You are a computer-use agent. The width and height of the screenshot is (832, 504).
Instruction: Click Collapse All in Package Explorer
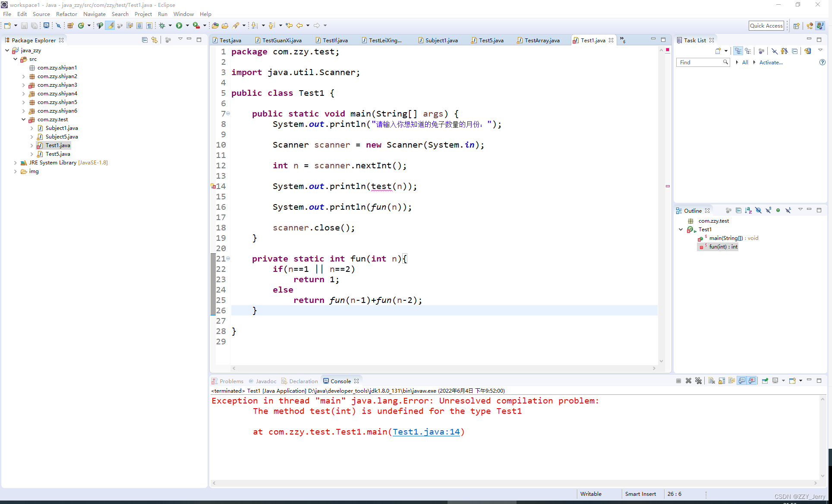click(x=145, y=40)
